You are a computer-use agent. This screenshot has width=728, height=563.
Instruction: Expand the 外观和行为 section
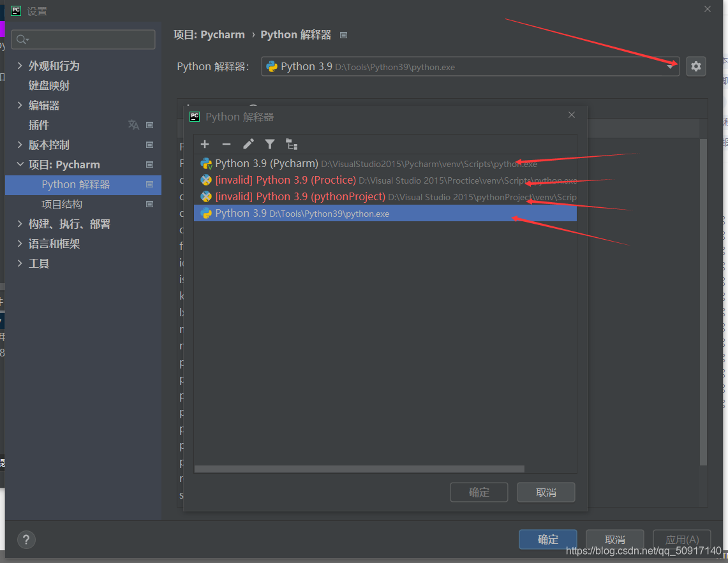pyautogui.click(x=20, y=66)
